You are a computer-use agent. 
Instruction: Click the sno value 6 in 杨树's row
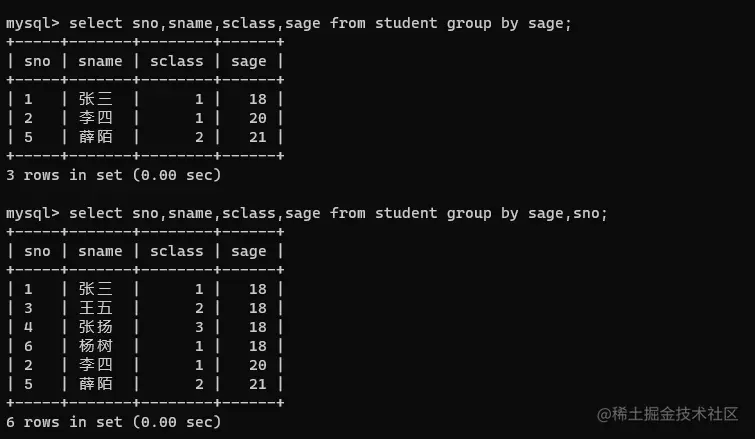(28, 346)
